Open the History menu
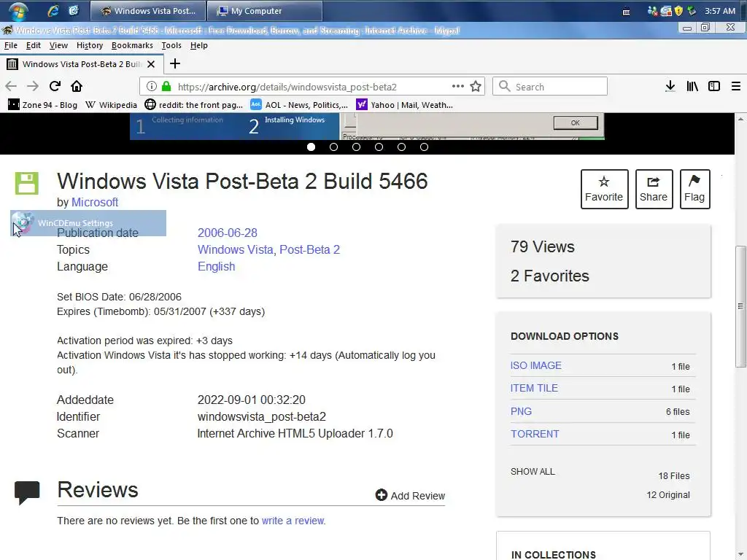Viewport: 747px width, 560px height. click(x=90, y=45)
